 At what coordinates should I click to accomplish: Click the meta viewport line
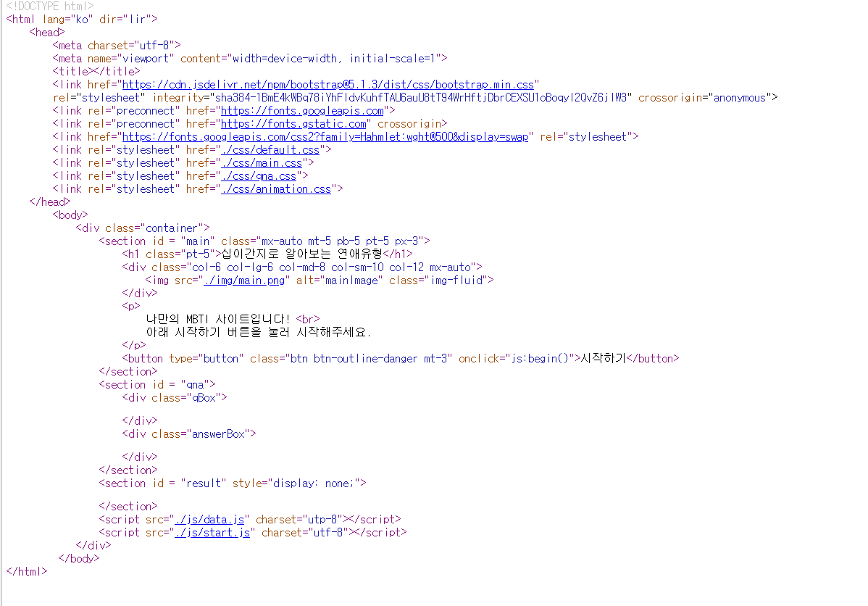[250, 59]
